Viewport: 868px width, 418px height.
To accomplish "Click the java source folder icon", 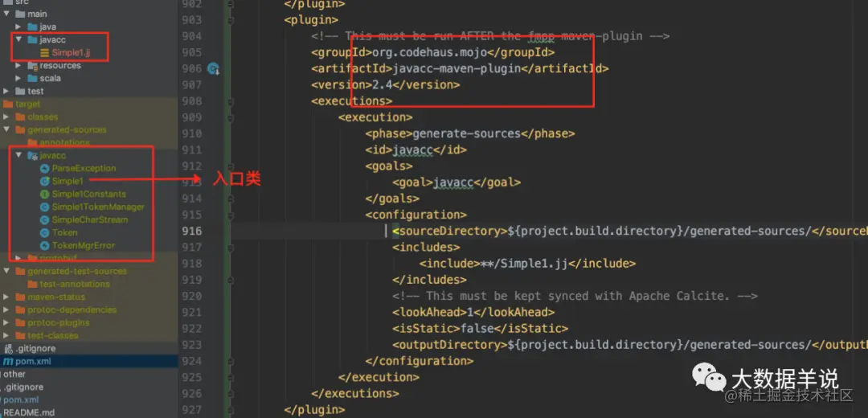I will [32, 27].
